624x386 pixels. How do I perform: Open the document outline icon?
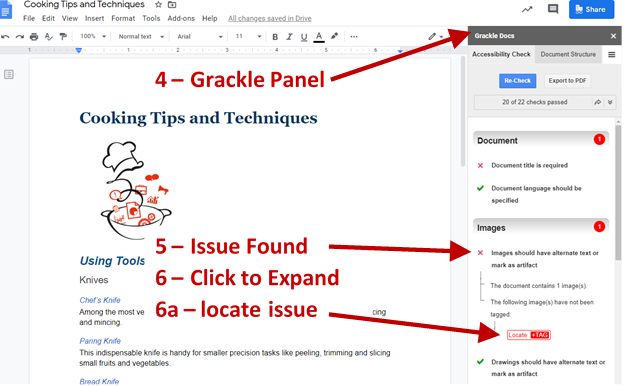coord(9,74)
